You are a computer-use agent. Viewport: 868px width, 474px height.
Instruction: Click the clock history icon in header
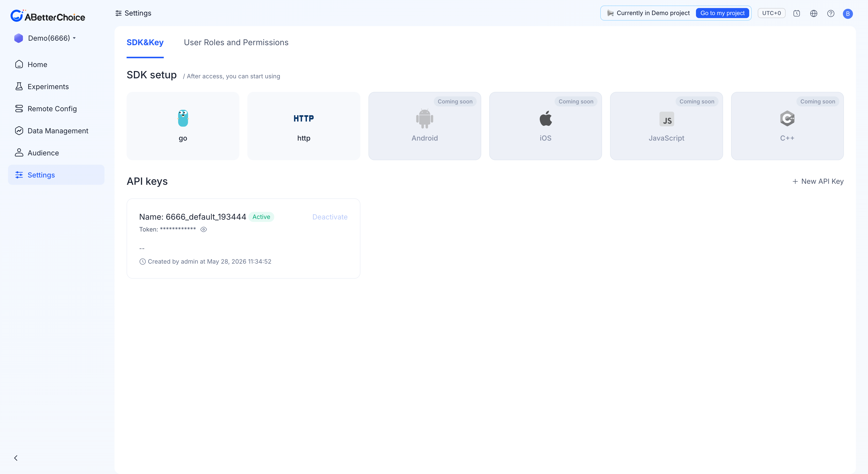point(797,13)
